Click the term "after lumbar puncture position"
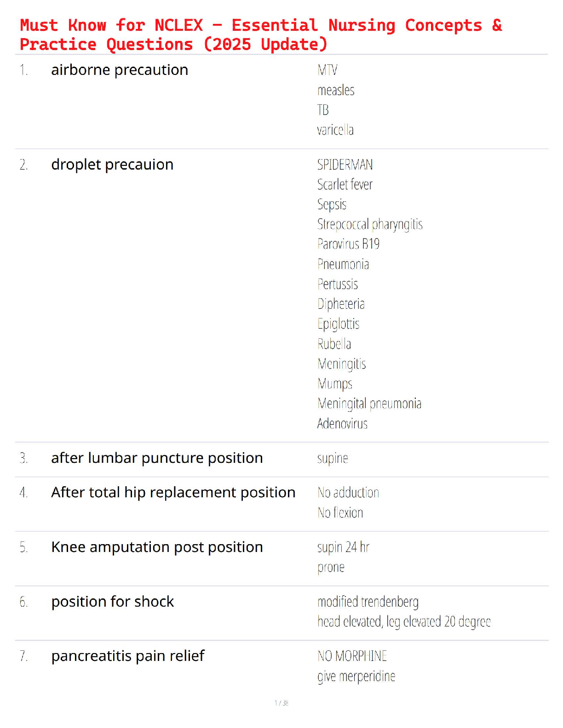The width and height of the screenshot is (563, 728). coord(157,458)
